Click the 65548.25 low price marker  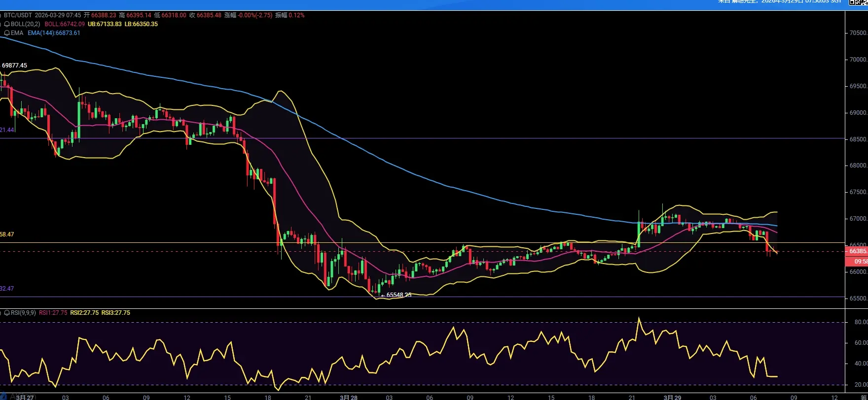398,295
